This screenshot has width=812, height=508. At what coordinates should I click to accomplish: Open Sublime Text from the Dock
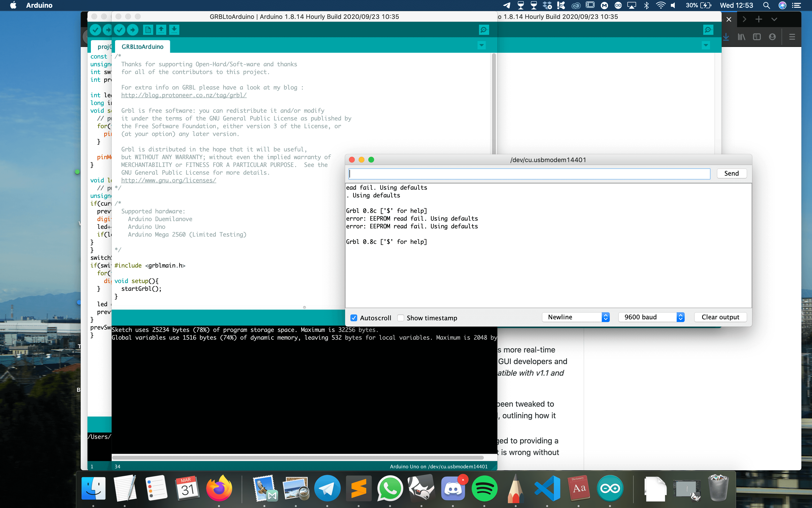[x=359, y=488]
